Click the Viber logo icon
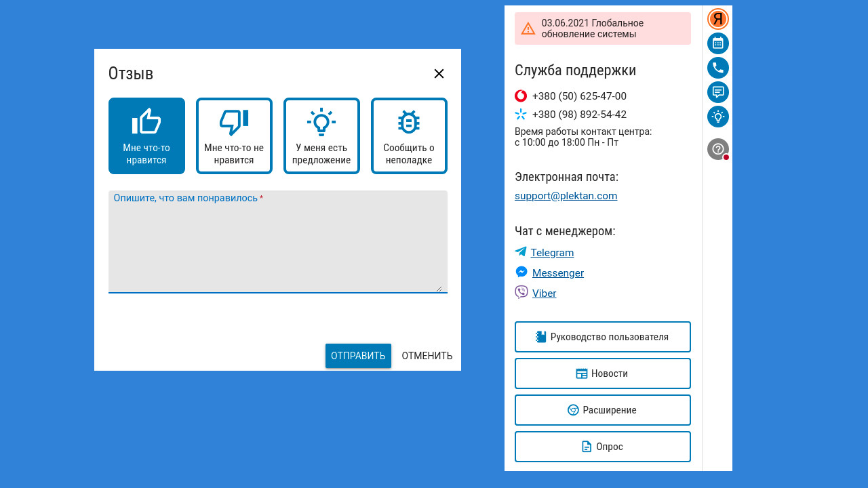This screenshot has width=868, height=488. [x=521, y=292]
